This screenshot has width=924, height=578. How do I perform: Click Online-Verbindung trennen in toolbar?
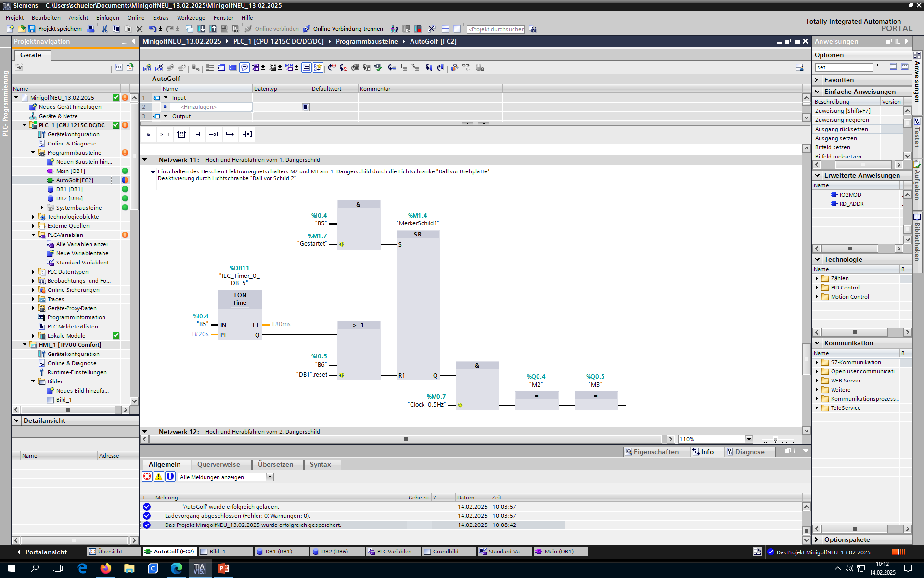[343, 29]
